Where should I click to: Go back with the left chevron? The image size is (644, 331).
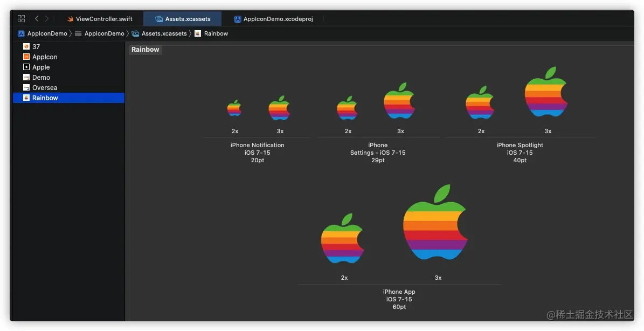[x=37, y=18]
